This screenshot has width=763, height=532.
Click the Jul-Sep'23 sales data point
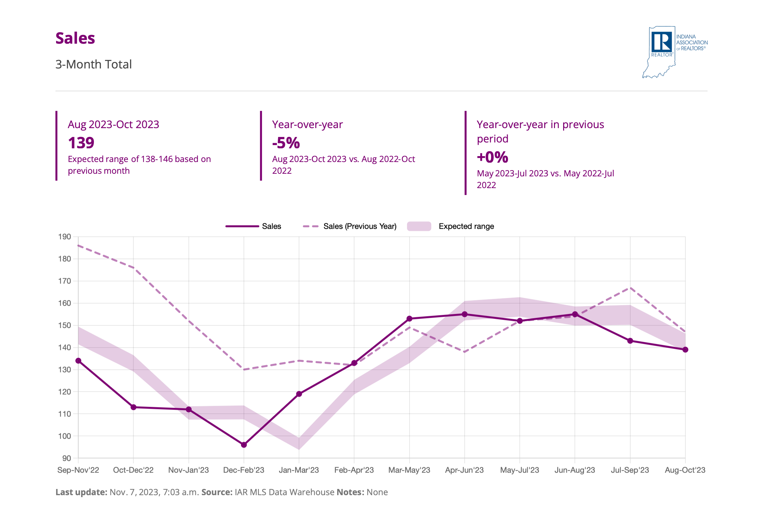pos(630,341)
